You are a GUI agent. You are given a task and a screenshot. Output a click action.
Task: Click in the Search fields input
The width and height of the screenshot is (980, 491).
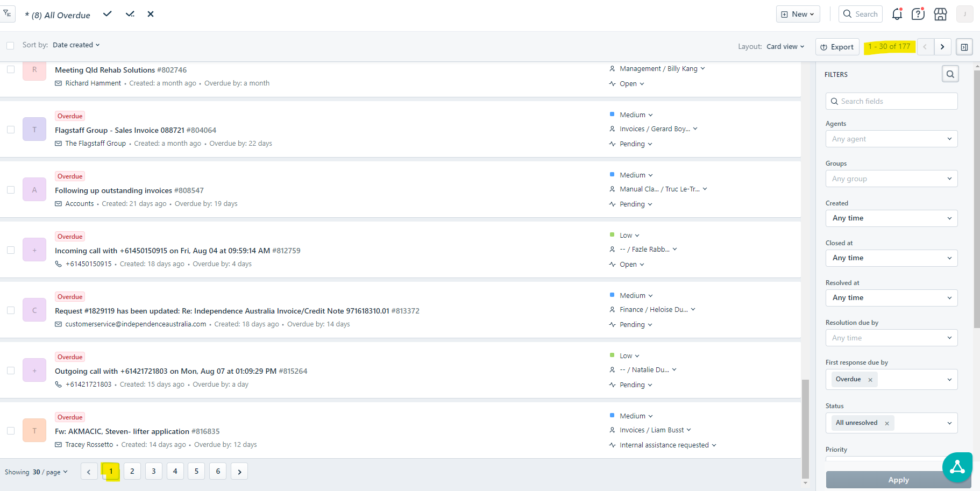coord(891,101)
